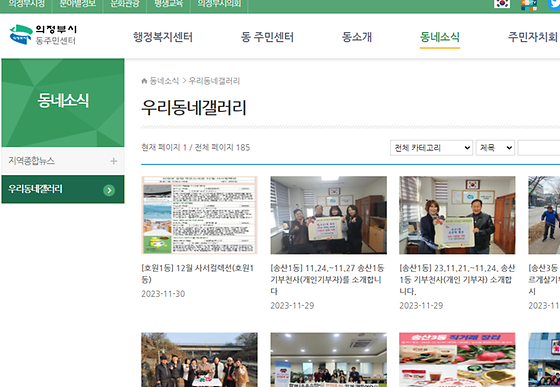Click the 동네소식 breadcrumb link

click(x=164, y=81)
